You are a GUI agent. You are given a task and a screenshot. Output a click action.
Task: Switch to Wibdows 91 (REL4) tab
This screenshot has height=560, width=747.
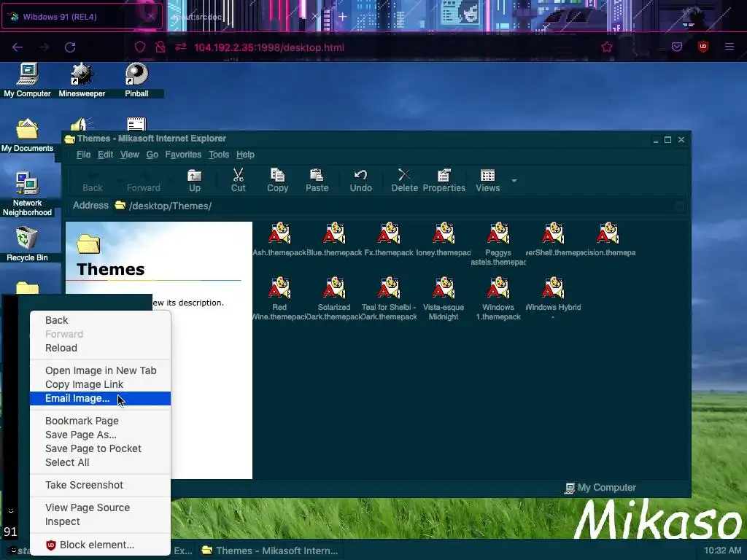[81, 17]
